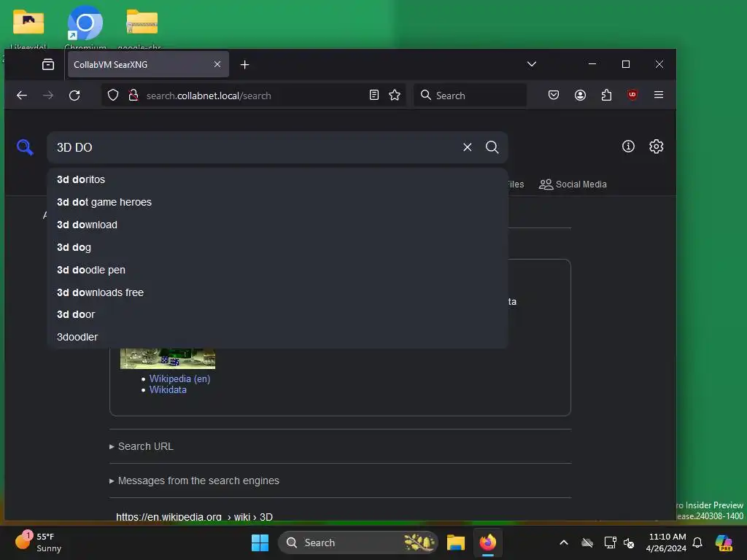The image size is (747, 560).
Task: Click the Firefox taskbar icon
Action: (x=487, y=542)
